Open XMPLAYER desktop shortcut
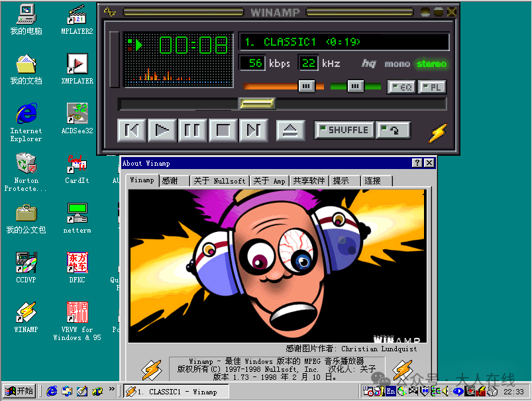The image size is (532, 401). coord(77,70)
